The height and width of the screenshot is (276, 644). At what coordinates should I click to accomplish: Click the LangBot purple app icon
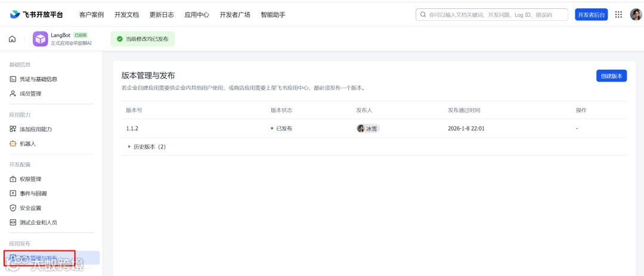click(41, 39)
